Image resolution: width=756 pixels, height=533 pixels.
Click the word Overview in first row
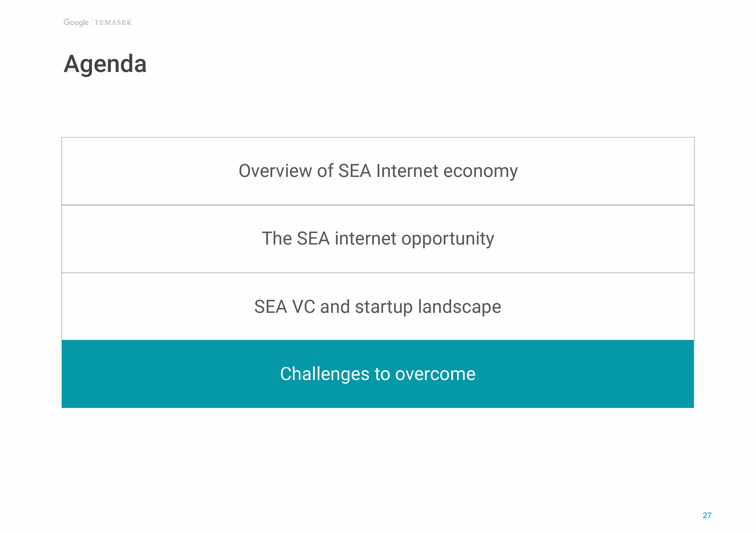click(x=275, y=171)
